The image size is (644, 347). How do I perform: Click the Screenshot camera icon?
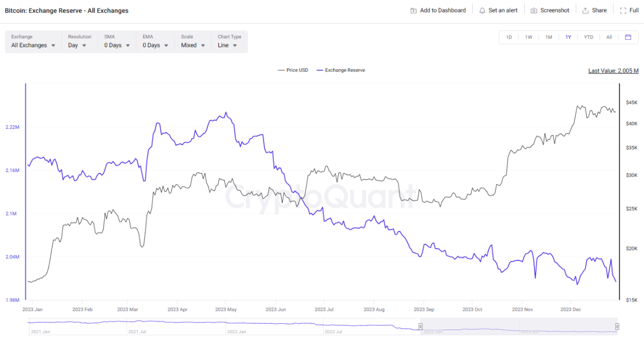point(533,11)
